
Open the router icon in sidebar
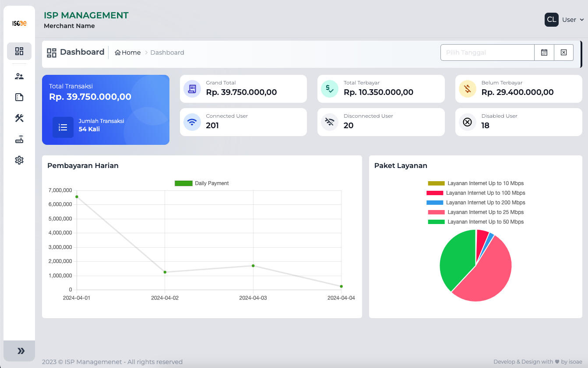click(19, 140)
